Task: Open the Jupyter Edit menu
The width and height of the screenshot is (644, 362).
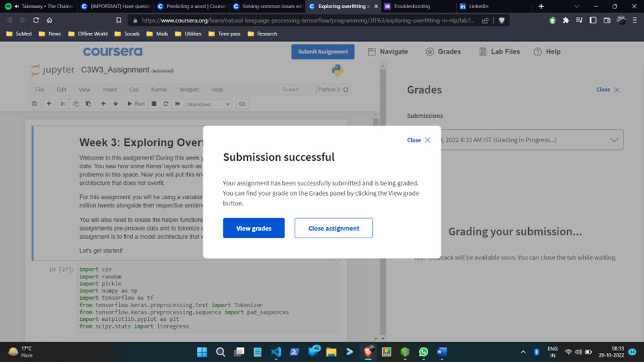Action: (x=61, y=90)
